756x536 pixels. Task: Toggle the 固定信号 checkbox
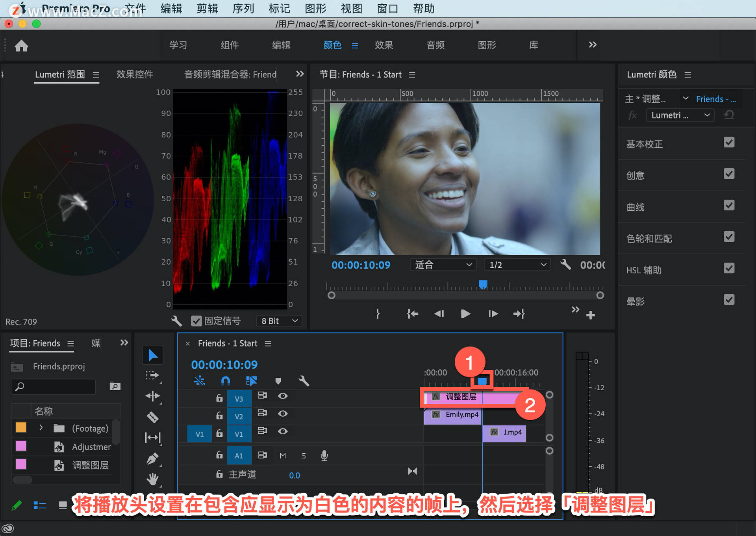(x=196, y=321)
